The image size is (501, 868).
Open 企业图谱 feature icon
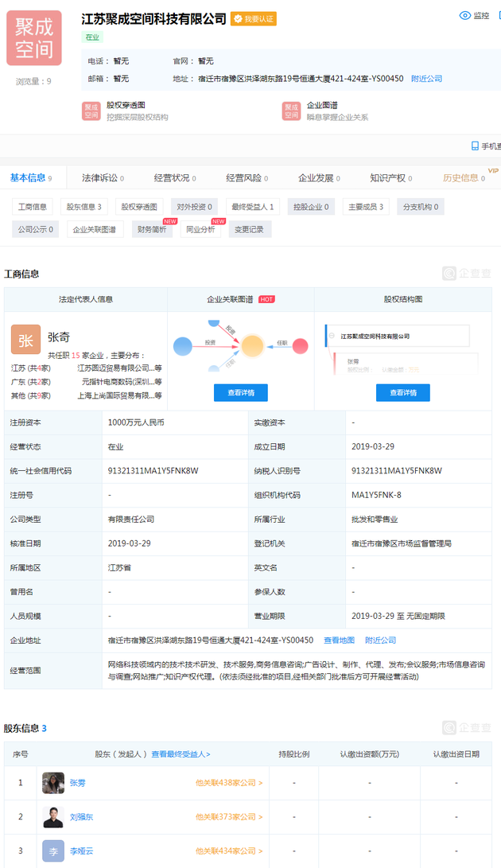(292, 111)
